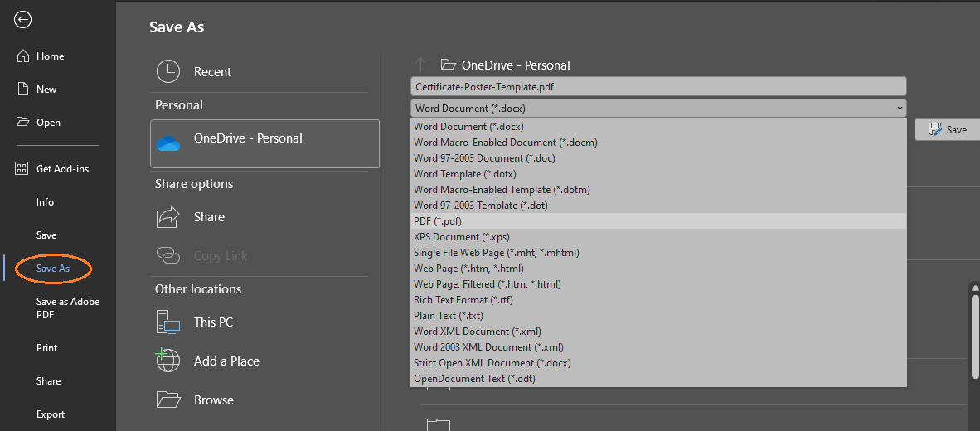This screenshot has height=431, width=980.
Task: Click the Home house icon
Action: pyautogui.click(x=22, y=56)
